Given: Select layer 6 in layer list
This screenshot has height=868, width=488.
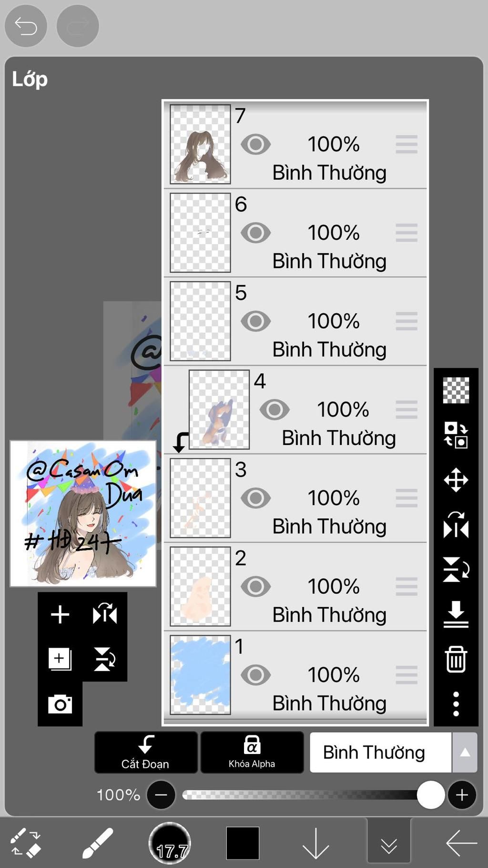Looking at the screenshot, I should coord(295,233).
